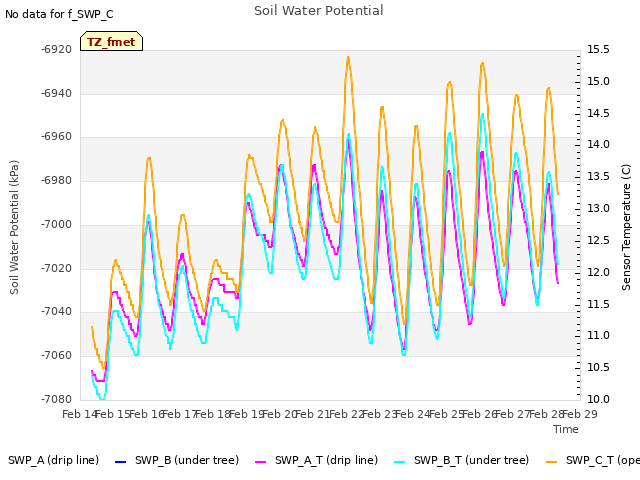
Task: Click the 13.5 temperature axis value
Action: (x=598, y=176)
